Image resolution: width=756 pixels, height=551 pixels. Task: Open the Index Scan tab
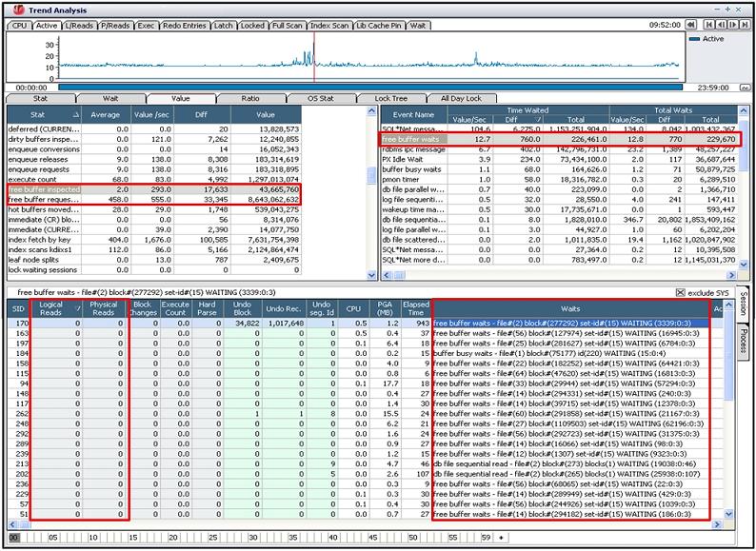pyautogui.click(x=329, y=26)
